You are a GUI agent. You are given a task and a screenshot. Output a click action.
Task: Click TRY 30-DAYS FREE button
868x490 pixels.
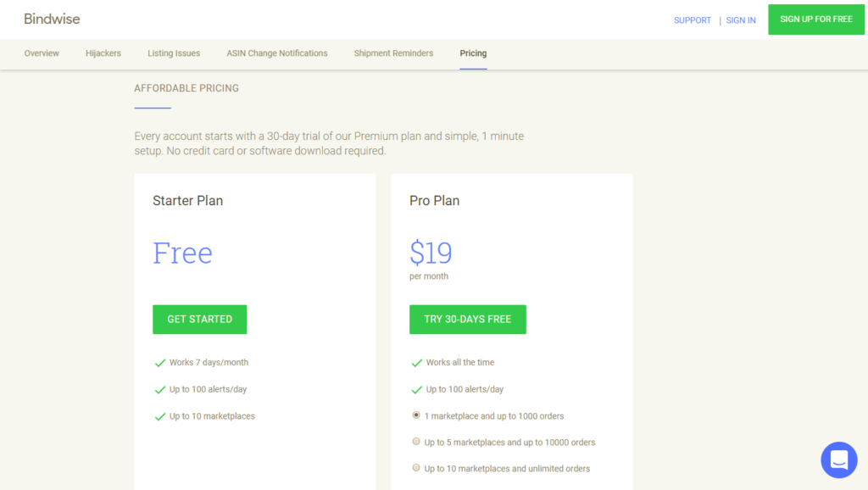pos(468,320)
